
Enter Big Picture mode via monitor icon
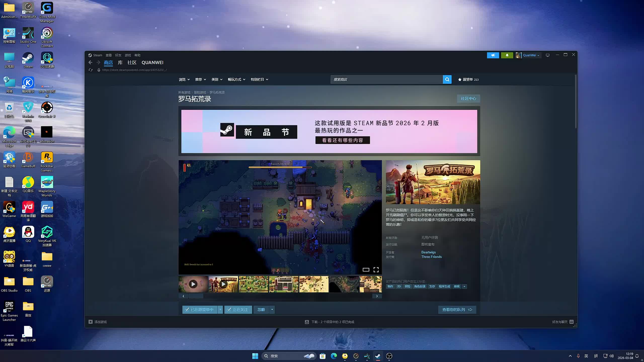click(x=547, y=55)
